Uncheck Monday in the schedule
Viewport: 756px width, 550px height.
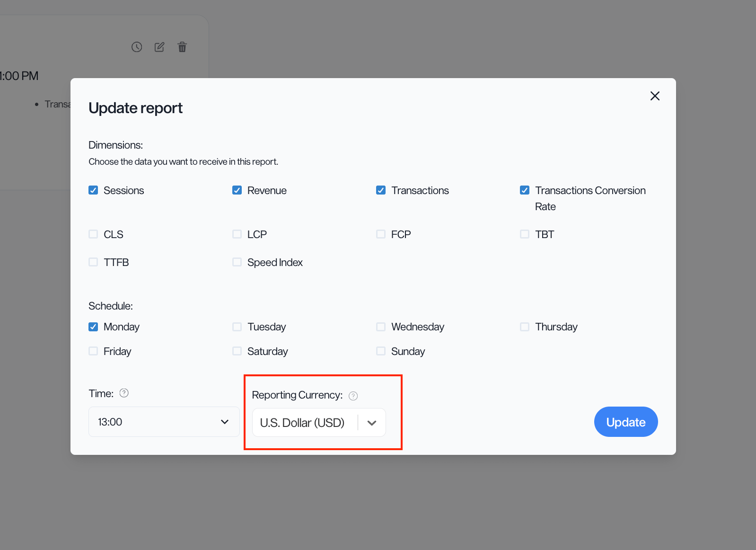coord(94,327)
